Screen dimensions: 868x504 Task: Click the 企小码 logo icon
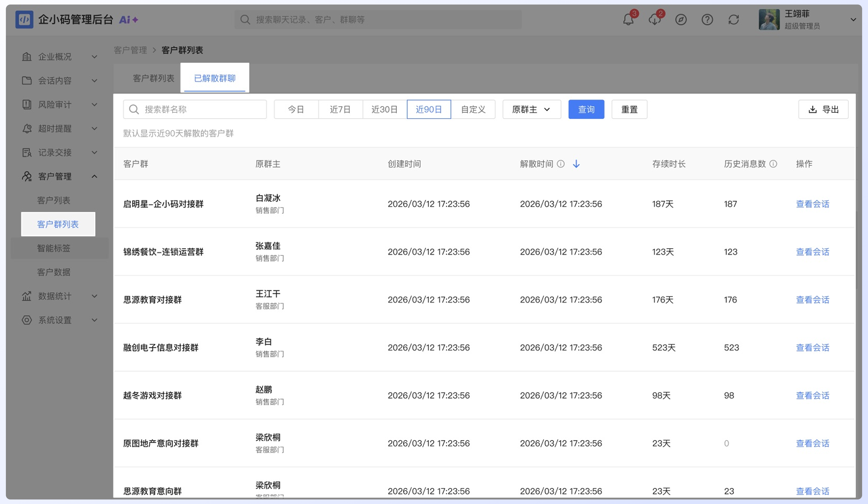click(x=24, y=20)
